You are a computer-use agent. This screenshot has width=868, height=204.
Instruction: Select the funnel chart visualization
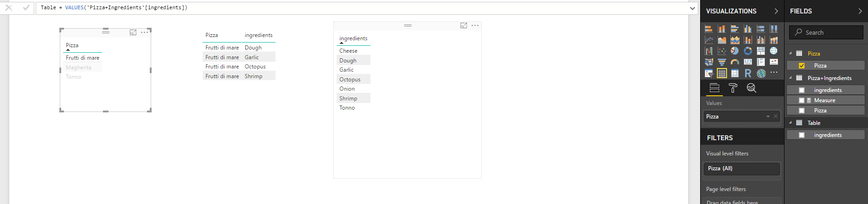tap(722, 62)
